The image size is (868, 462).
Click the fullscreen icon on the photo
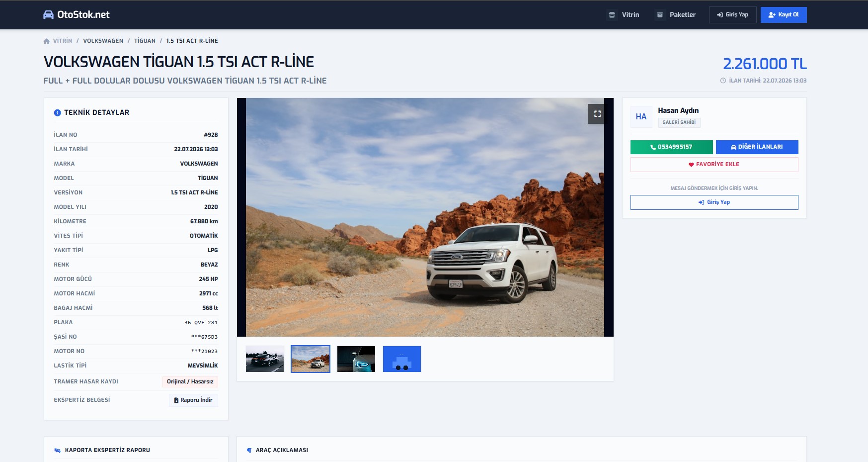click(x=597, y=114)
